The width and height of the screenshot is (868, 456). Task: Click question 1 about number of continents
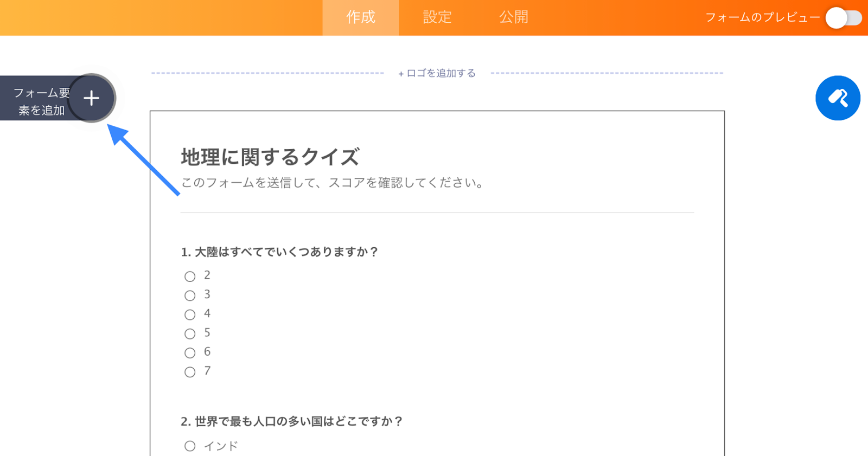tap(279, 252)
